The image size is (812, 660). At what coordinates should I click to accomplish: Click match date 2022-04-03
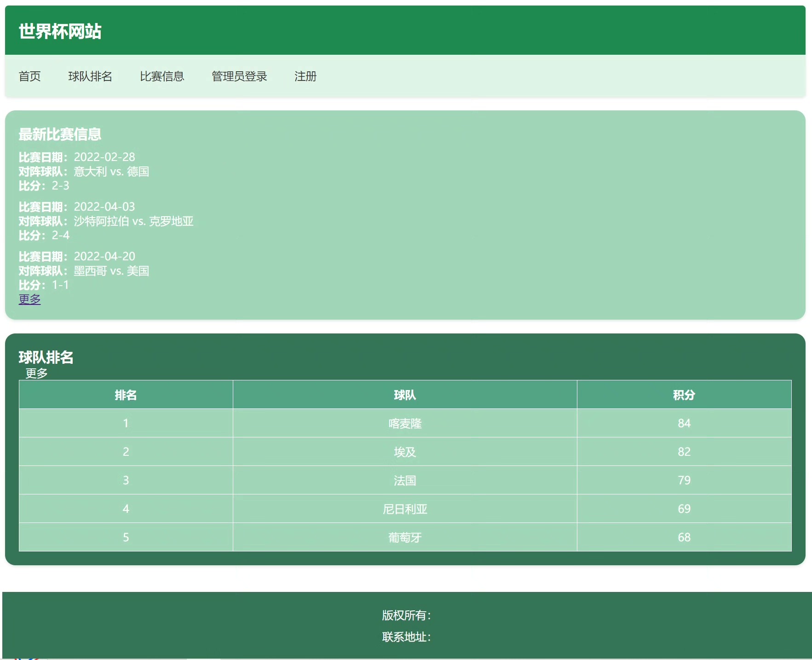coord(104,207)
